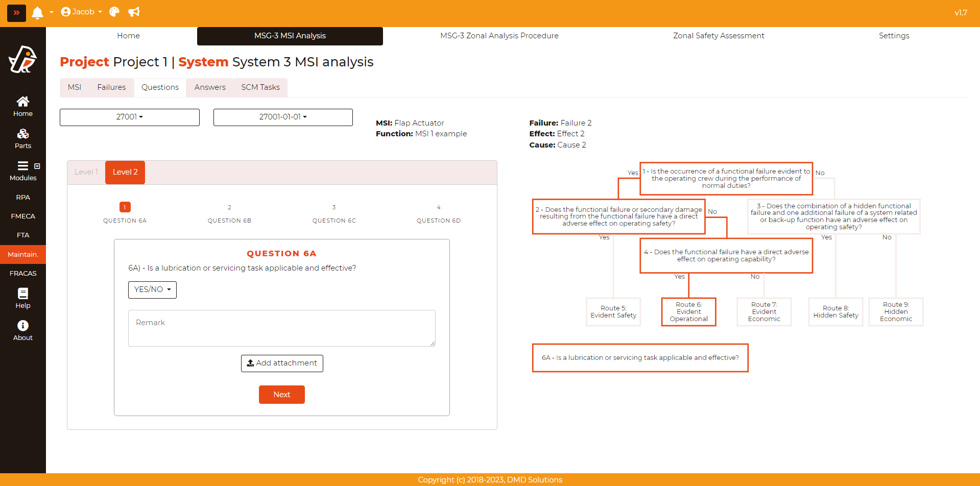Click the color palette theme icon
Image resolution: width=980 pixels, height=486 pixels.
[x=114, y=12]
